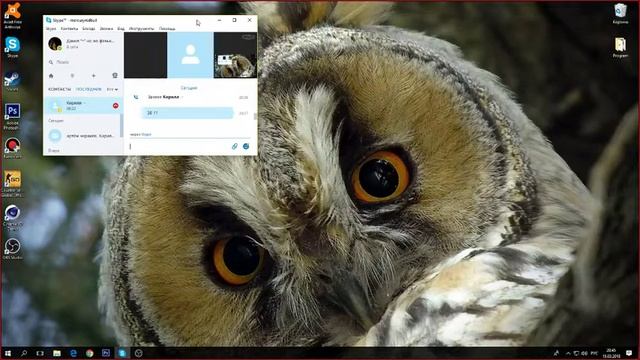Click the blue chat message bubble

(187, 113)
